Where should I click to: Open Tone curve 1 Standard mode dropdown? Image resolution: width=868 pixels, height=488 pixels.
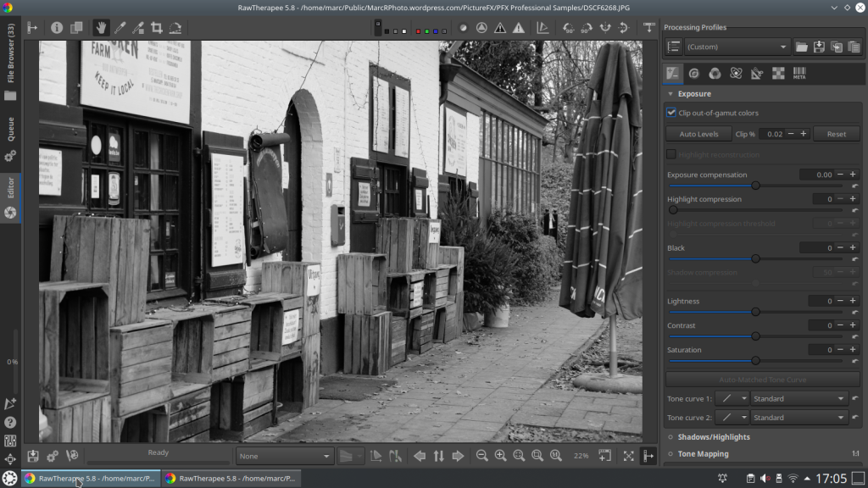[799, 398]
